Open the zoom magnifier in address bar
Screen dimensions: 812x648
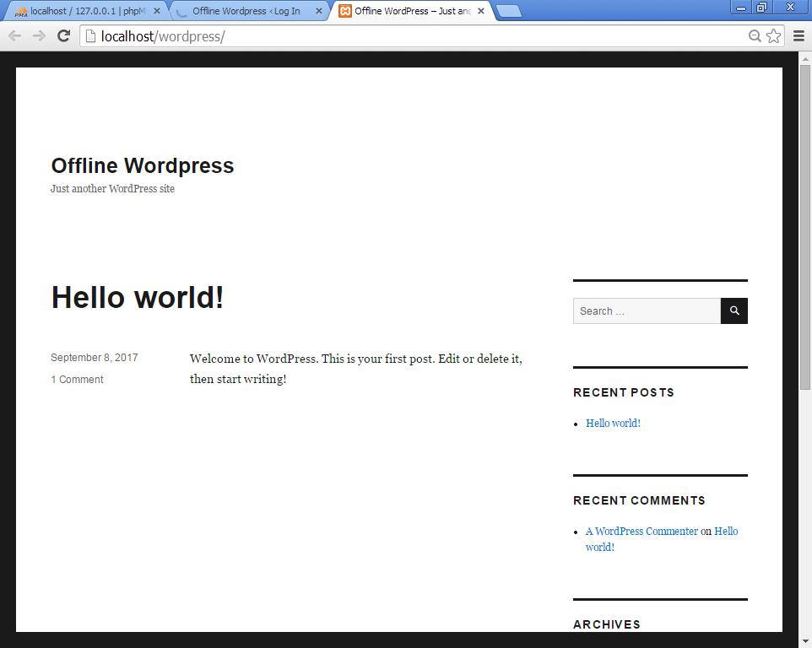[755, 35]
